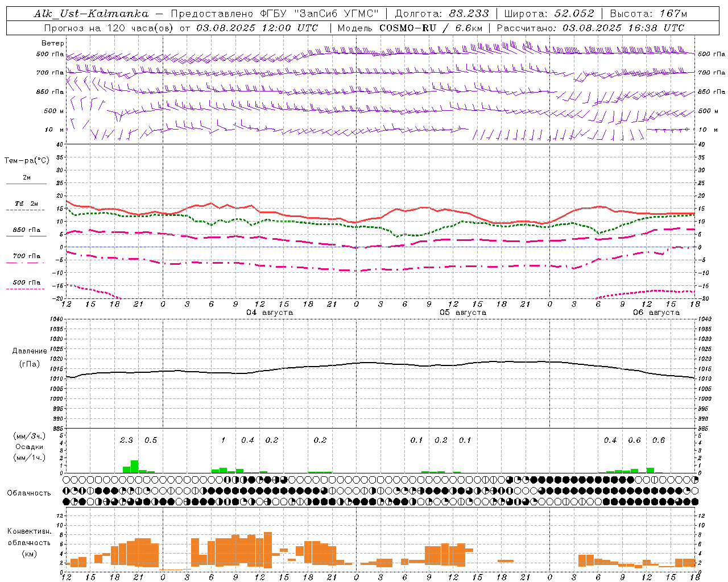Click the station name Alk_Ust-Kalmanka
Viewport: 728px width, 582px height.
tap(92, 14)
